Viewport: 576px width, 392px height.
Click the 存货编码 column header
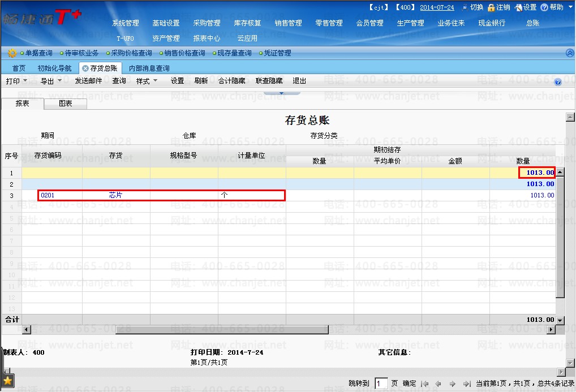coord(48,156)
